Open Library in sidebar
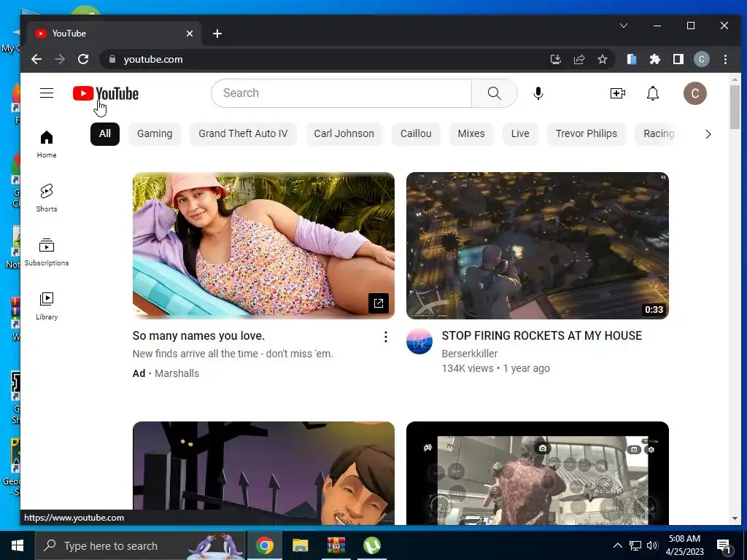The width and height of the screenshot is (747, 560). click(47, 306)
